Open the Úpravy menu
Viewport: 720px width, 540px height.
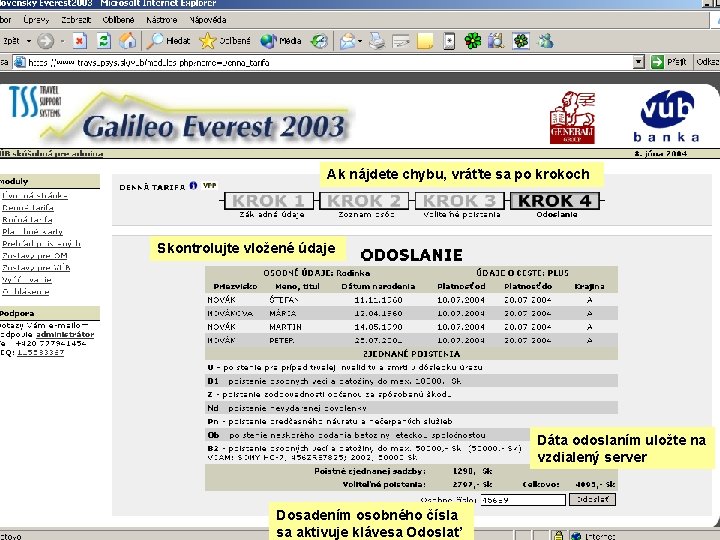[36, 20]
